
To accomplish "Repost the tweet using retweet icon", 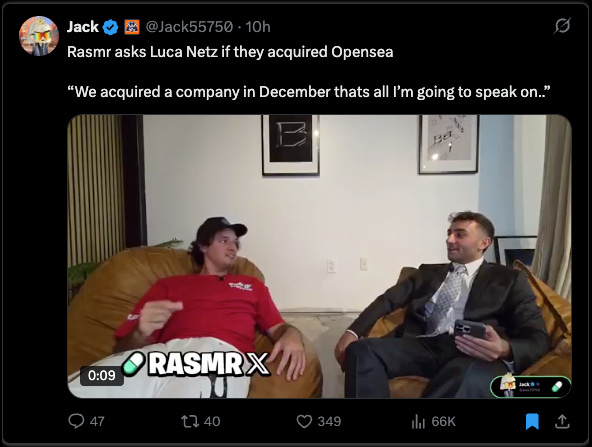I will (190, 421).
